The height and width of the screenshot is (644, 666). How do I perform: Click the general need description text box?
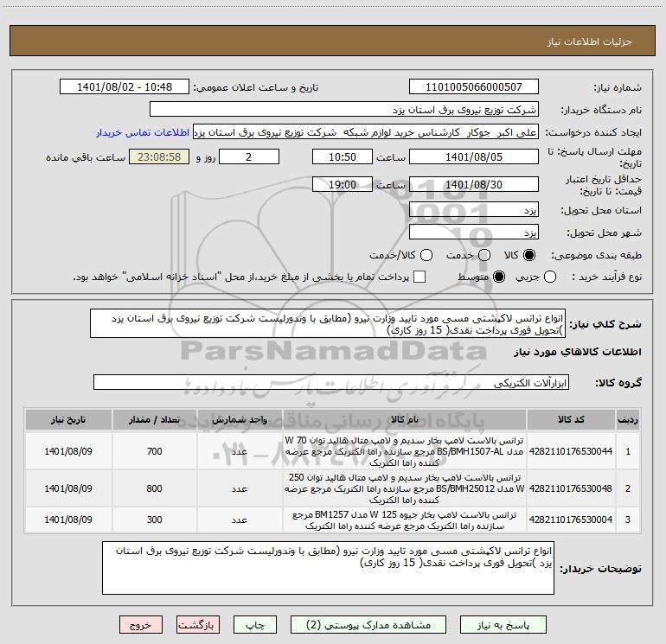328,323
